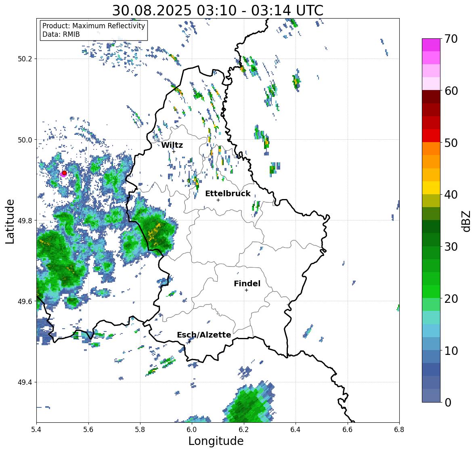476x451 pixels.
Task: Click the 'Data: RMIB' legend text
Action: pyautogui.click(x=61, y=34)
